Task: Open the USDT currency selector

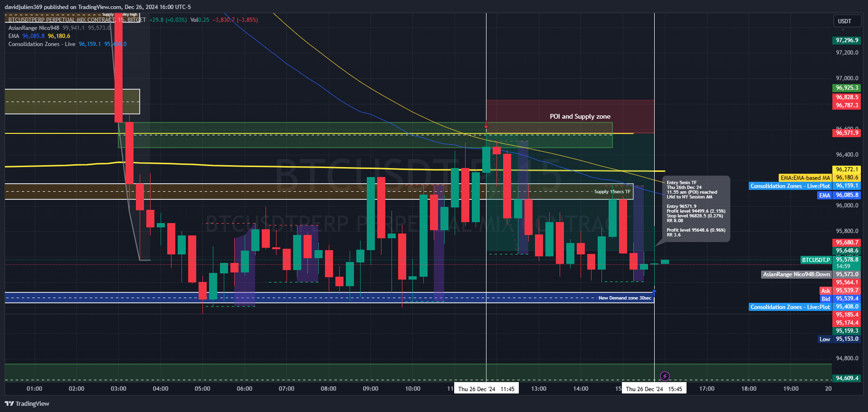Action: point(848,21)
